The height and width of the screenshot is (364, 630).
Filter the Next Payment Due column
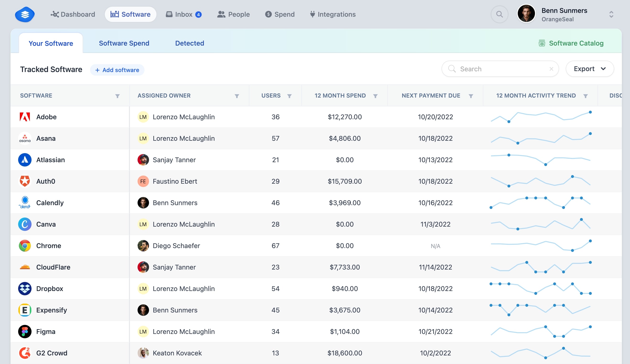click(470, 96)
